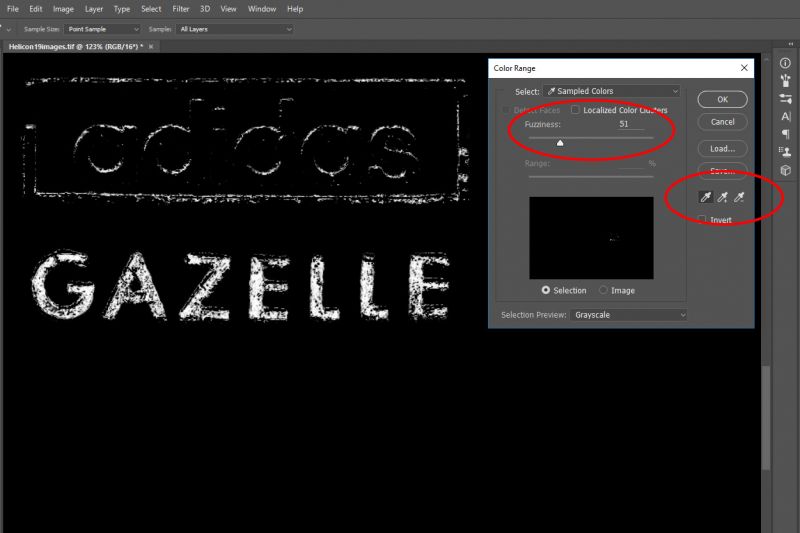Open the Edit menu
The height and width of the screenshot is (533, 800).
36,9
